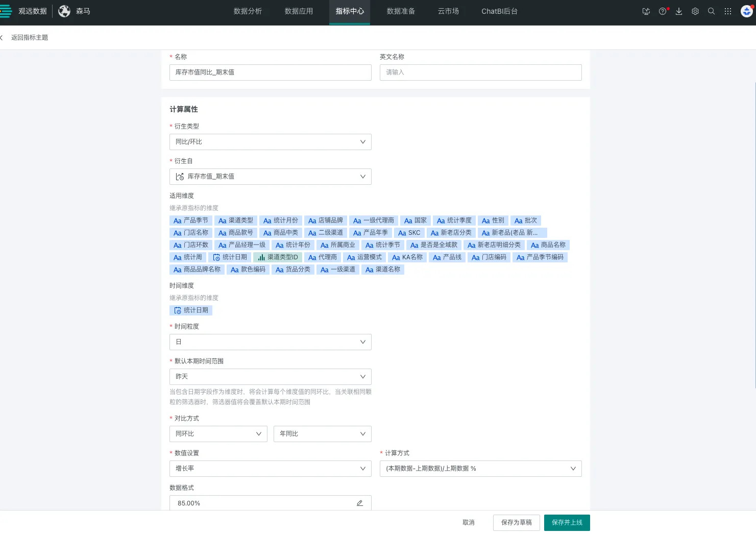
Task: Open the settings gear icon
Action: pos(695,11)
